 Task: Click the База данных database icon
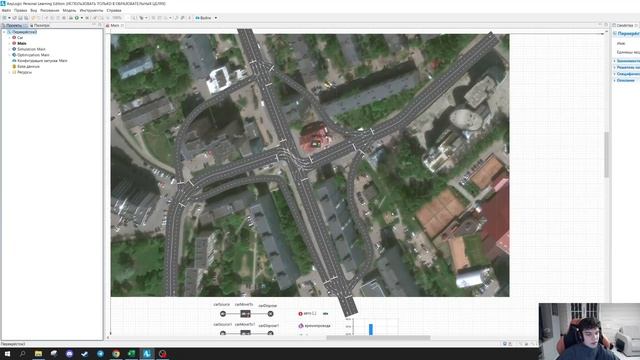[14, 66]
